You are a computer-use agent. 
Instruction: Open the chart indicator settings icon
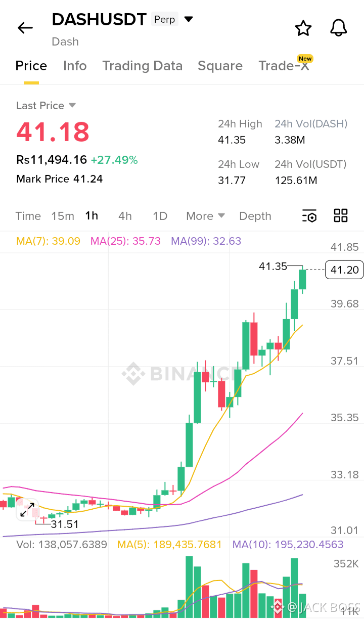coord(309,216)
